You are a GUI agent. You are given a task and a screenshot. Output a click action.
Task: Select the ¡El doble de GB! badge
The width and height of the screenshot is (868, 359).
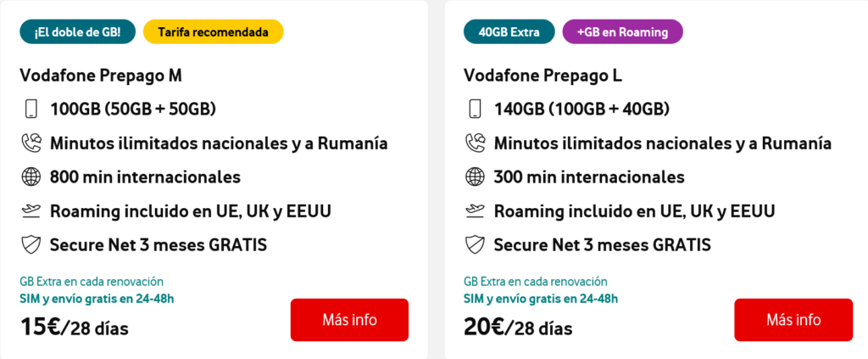(77, 32)
